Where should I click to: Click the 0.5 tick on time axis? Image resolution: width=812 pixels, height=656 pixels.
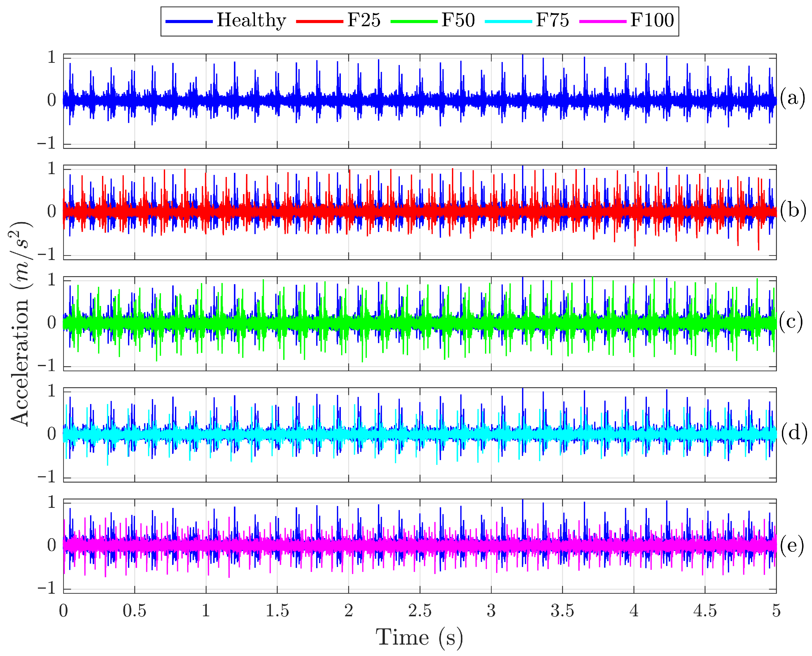[134, 610]
